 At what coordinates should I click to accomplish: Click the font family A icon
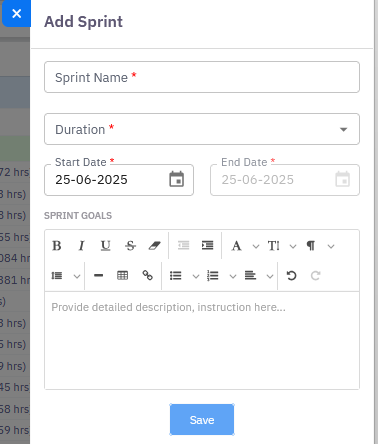pyautogui.click(x=236, y=246)
